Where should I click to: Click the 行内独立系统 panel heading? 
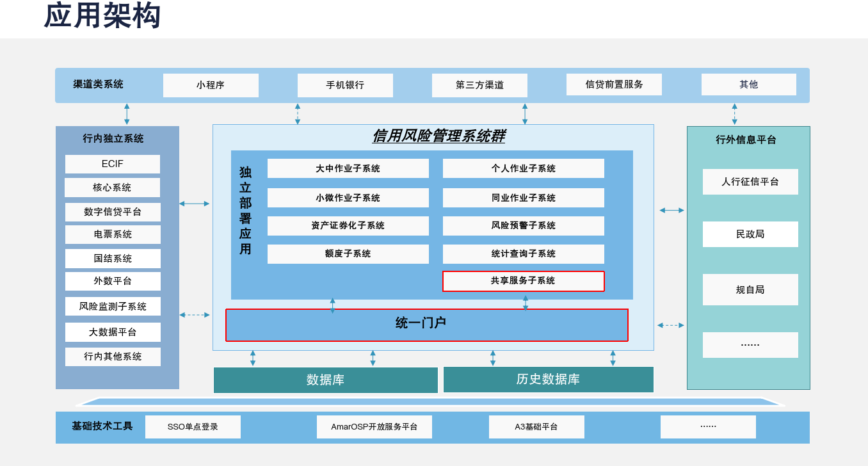tap(113, 138)
